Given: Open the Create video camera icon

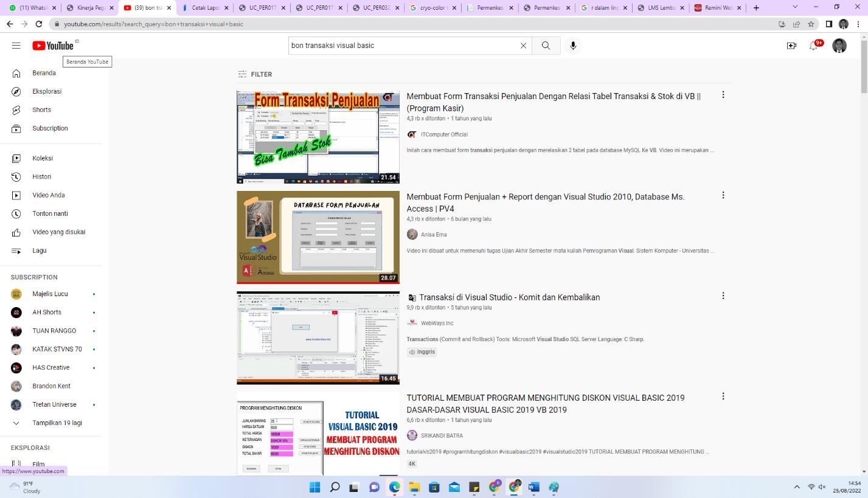Looking at the screenshot, I should point(791,46).
